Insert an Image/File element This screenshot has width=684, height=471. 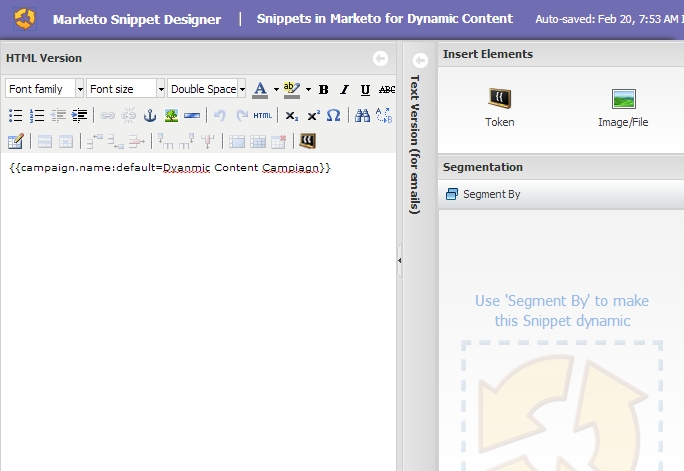623,108
